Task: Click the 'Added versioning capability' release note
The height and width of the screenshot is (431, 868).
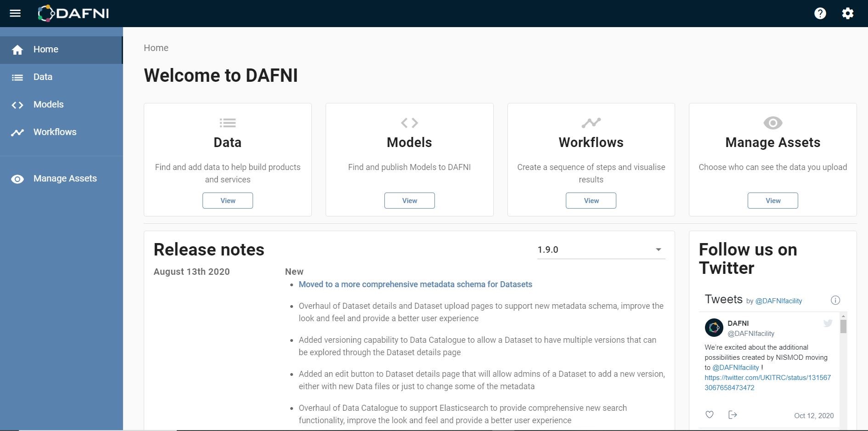Action: tap(478, 346)
